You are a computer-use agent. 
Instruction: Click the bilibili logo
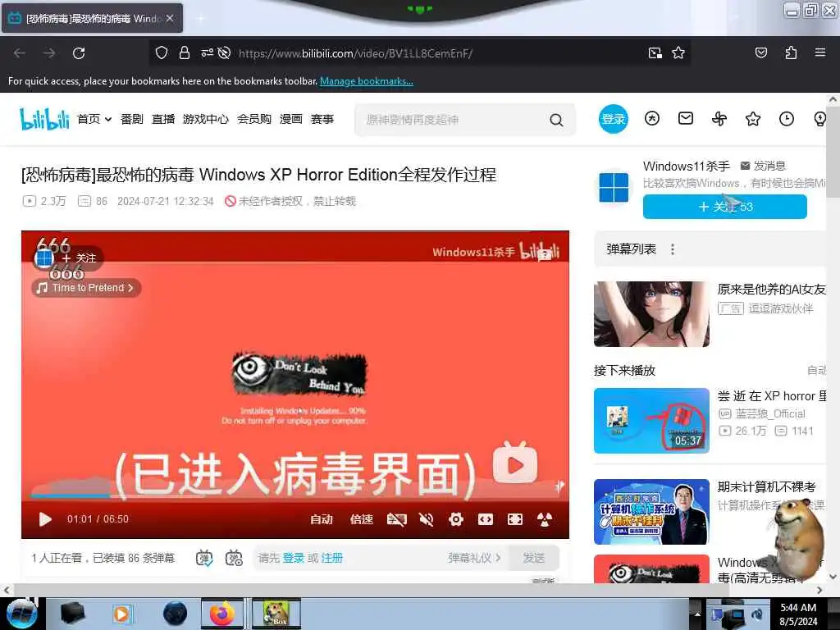44,118
